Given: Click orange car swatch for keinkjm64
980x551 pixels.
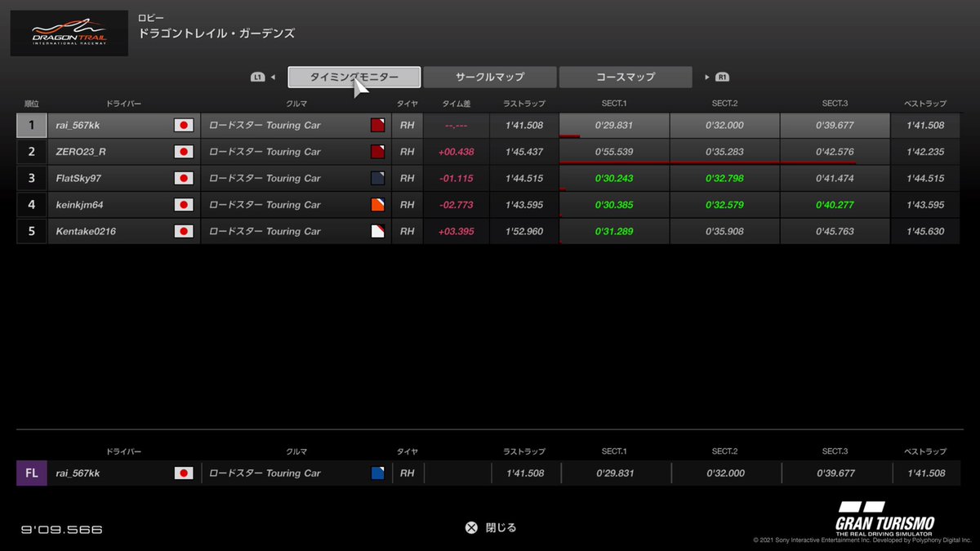Looking at the screenshot, I should [377, 205].
